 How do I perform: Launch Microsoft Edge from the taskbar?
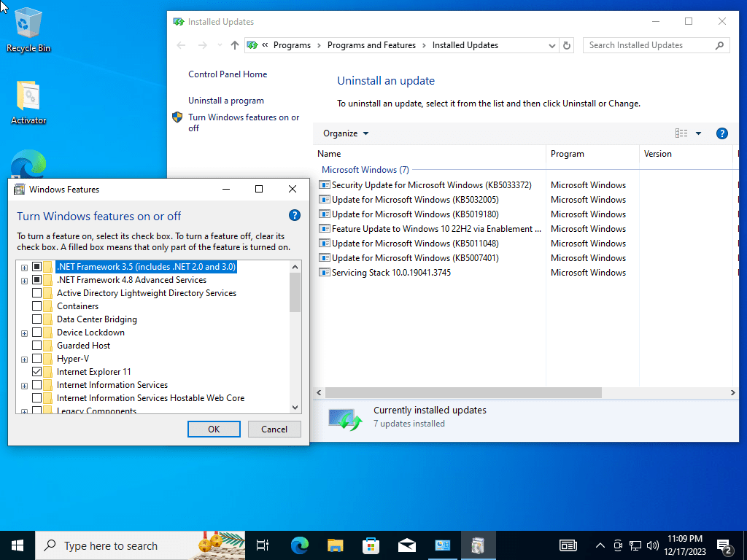pos(300,545)
